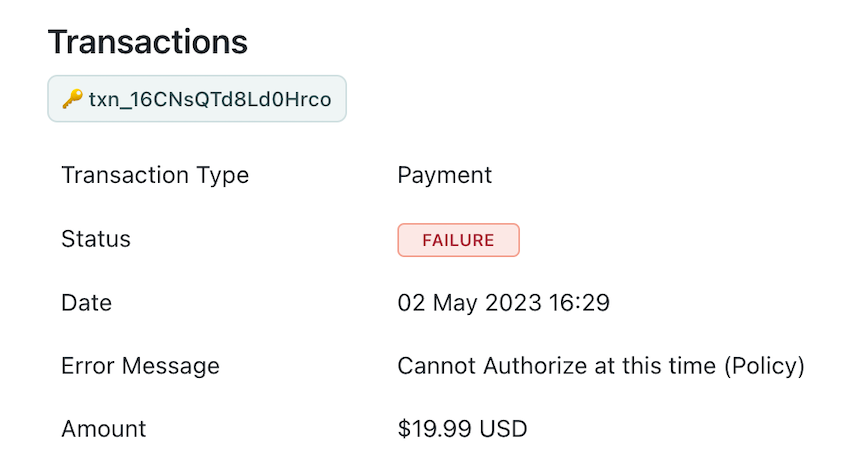Click the Error Message label
This screenshot has width=854, height=464.
(140, 365)
